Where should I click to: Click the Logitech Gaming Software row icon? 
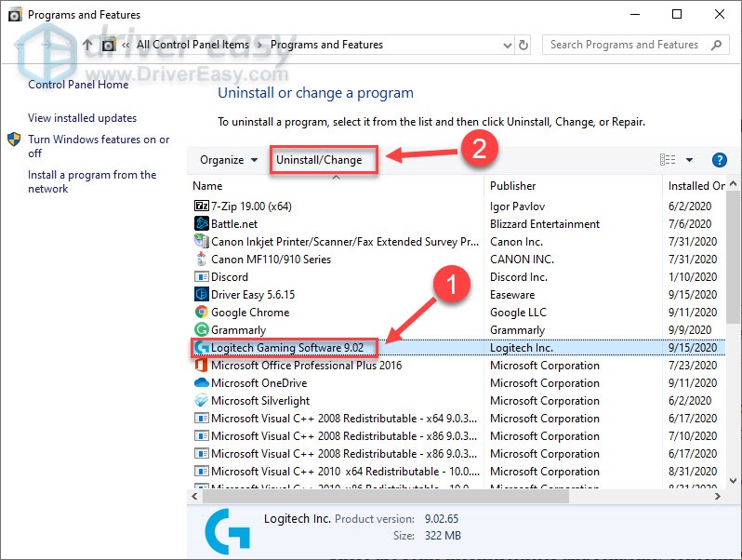click(202, 348)
